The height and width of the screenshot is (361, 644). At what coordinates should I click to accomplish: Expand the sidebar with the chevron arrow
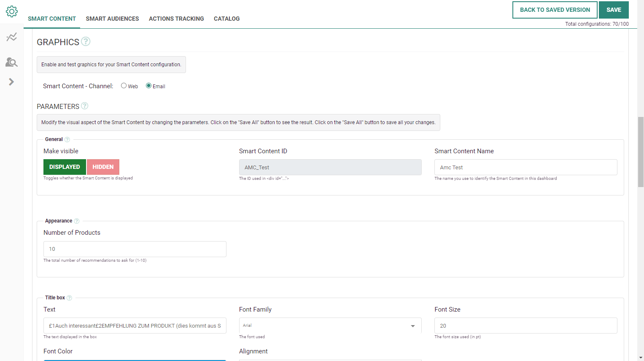pos(11,82)
